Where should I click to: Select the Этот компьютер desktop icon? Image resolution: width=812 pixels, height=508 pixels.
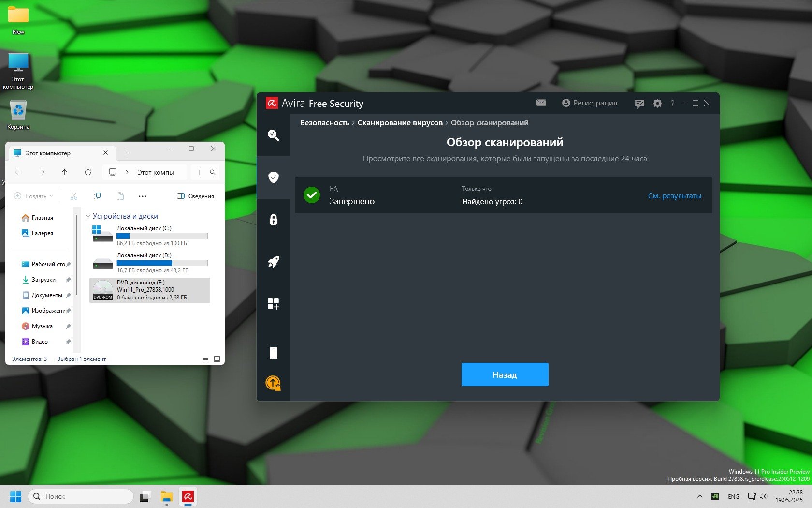pyautogui.click(x=18, y=71)
